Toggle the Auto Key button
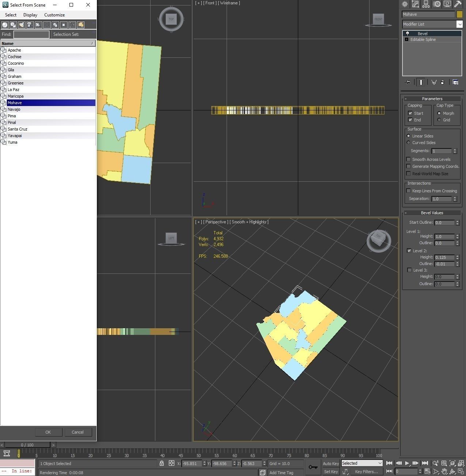The image size is (466, 476). [x=331, y=463]
